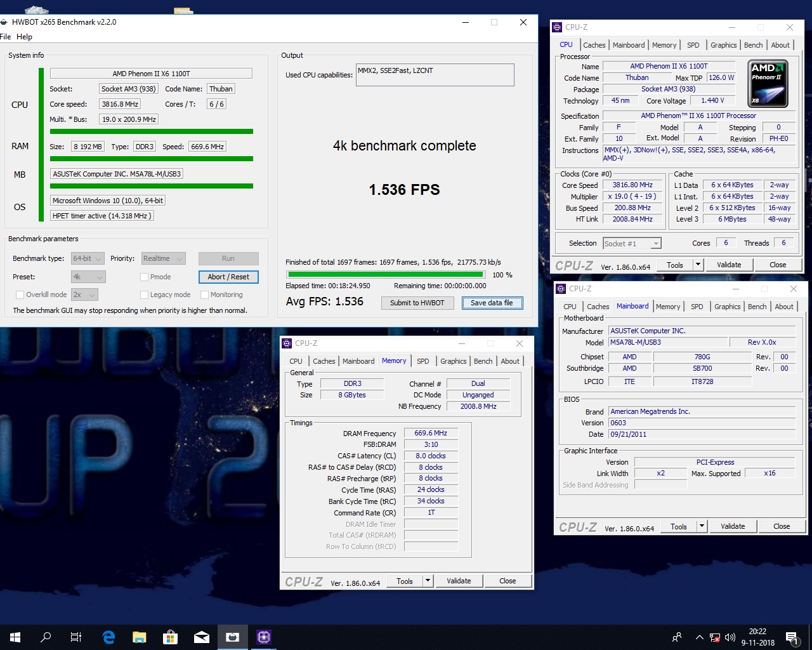Open the People icon in the system tray

677,637
